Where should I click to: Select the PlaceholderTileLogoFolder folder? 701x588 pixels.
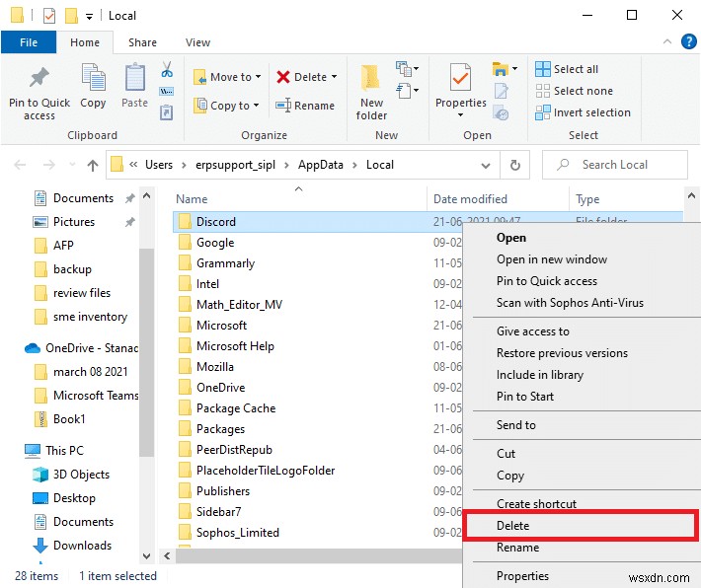point(257,471)
